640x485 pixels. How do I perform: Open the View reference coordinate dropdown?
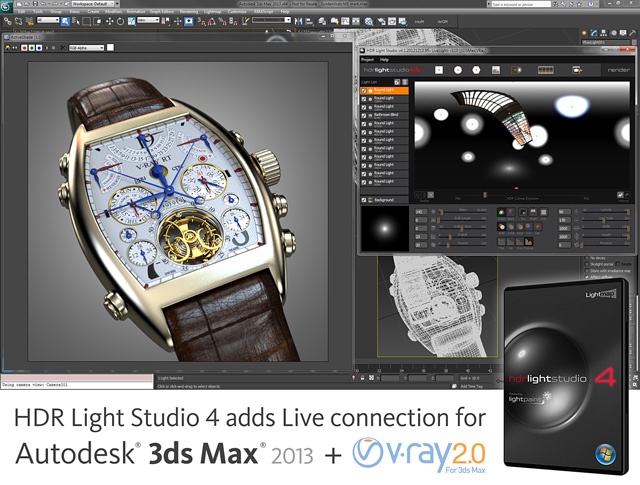pos(148,20)
